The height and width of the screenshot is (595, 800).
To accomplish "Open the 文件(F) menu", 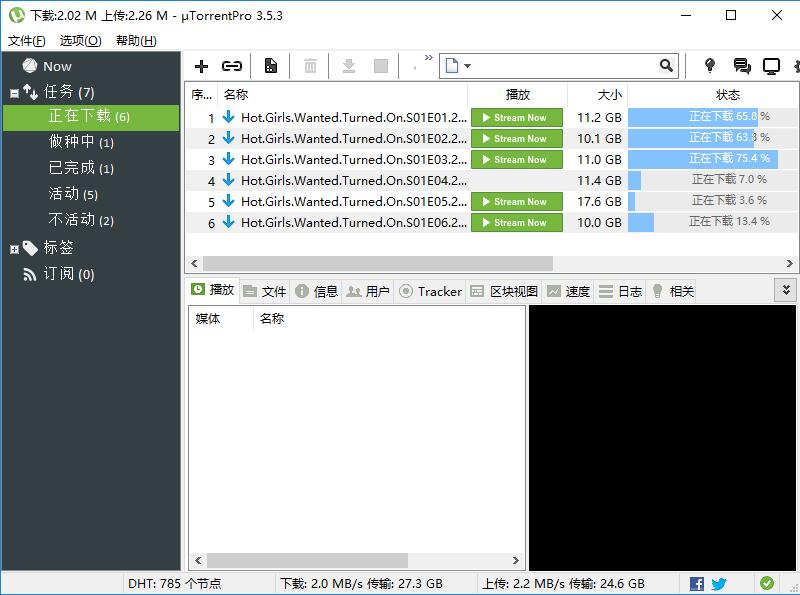I will [x=27, y=40].
